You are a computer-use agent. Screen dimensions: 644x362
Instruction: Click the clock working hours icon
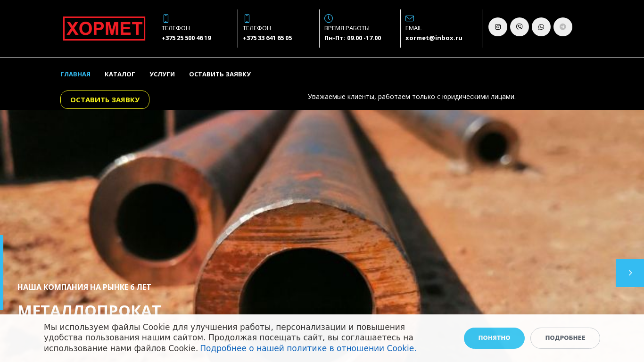329,18
